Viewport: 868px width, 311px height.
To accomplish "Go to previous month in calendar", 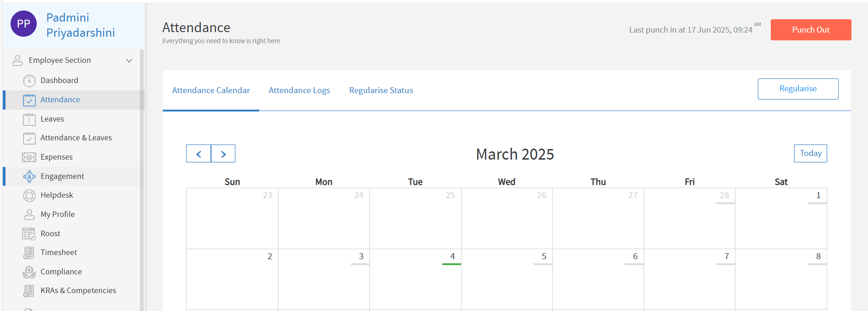I will pyautogui.click(x=199, y=154).
